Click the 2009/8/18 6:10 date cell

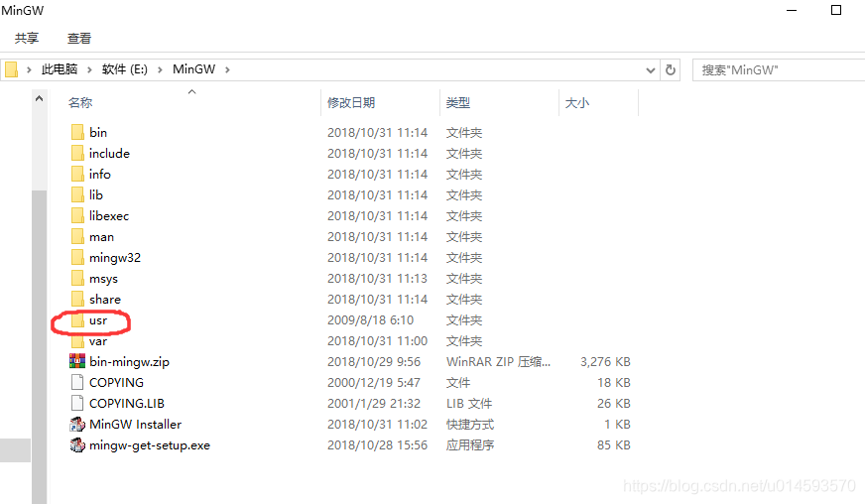[370, 320]
